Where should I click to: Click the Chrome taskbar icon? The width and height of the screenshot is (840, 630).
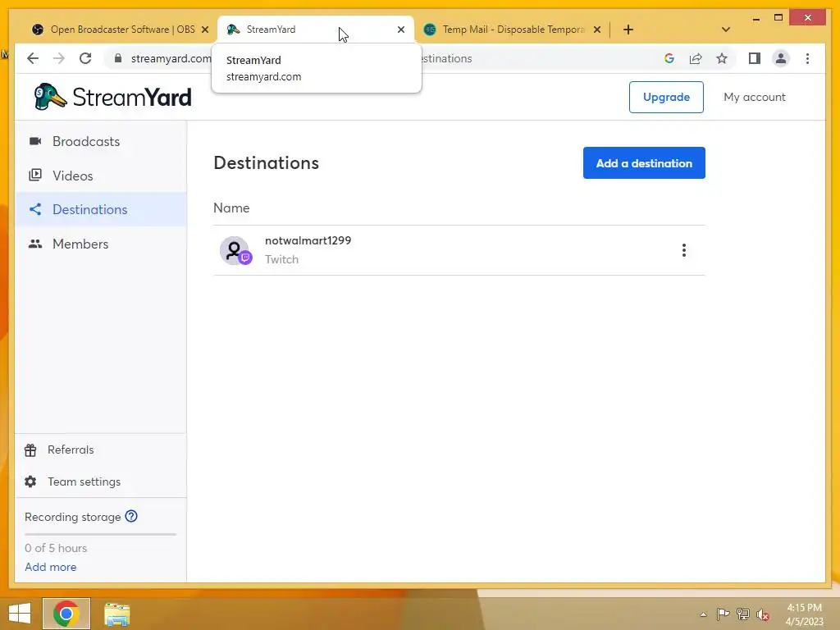[x=66, y=614]
